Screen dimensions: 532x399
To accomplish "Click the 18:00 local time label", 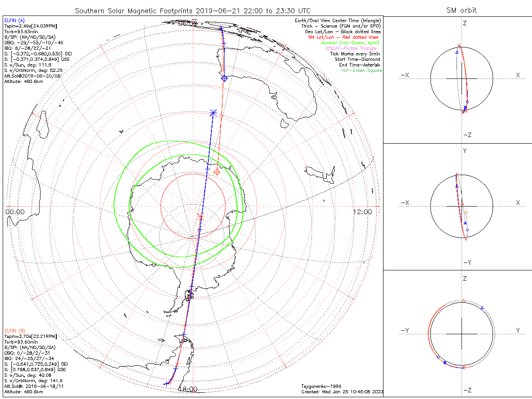I will point(188,389).
